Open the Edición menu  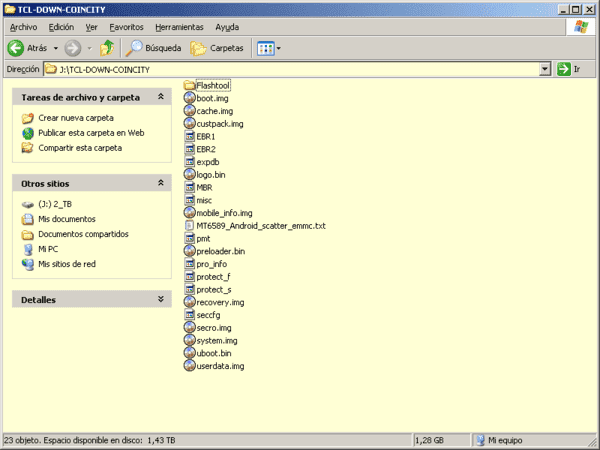click(x=61, y=27)
